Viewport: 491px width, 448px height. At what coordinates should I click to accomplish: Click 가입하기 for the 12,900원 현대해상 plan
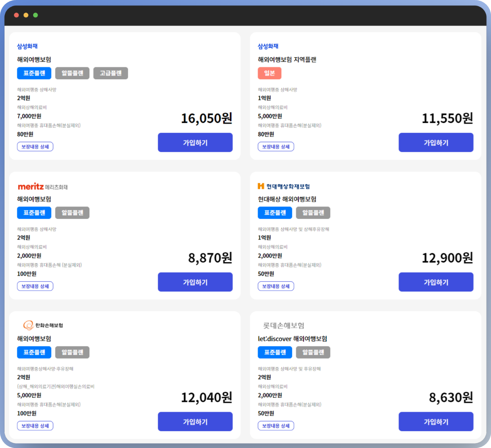pos(436,282)
